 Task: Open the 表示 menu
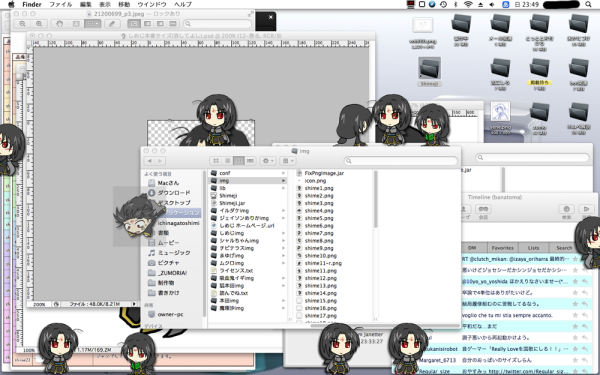(105, 4)
